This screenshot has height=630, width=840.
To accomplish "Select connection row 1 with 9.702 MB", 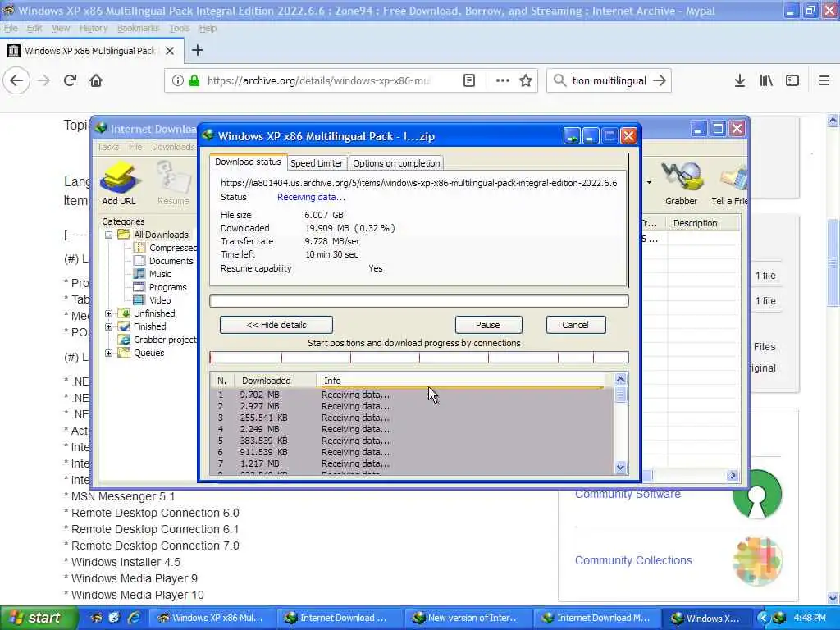I will (x=412, y=395).
